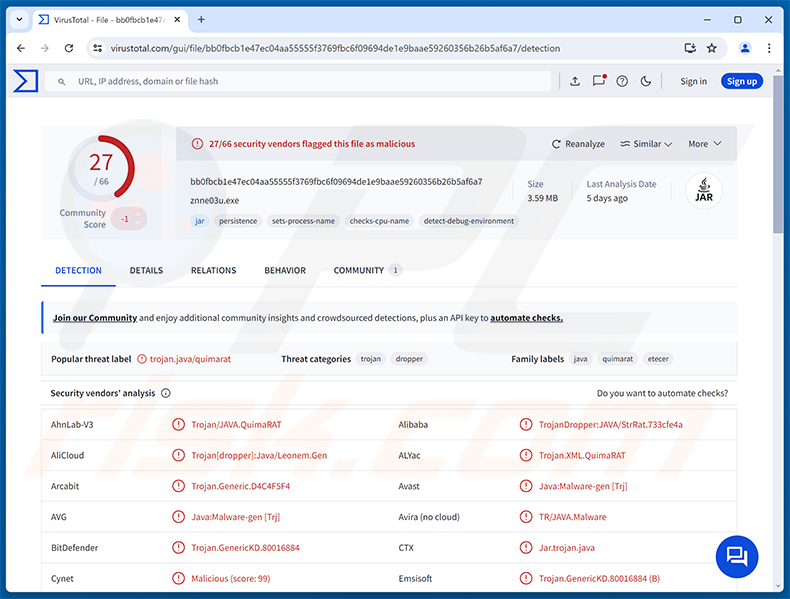
Task: Open the tab search dropdown arrow
Action: [x=19, y=20]
